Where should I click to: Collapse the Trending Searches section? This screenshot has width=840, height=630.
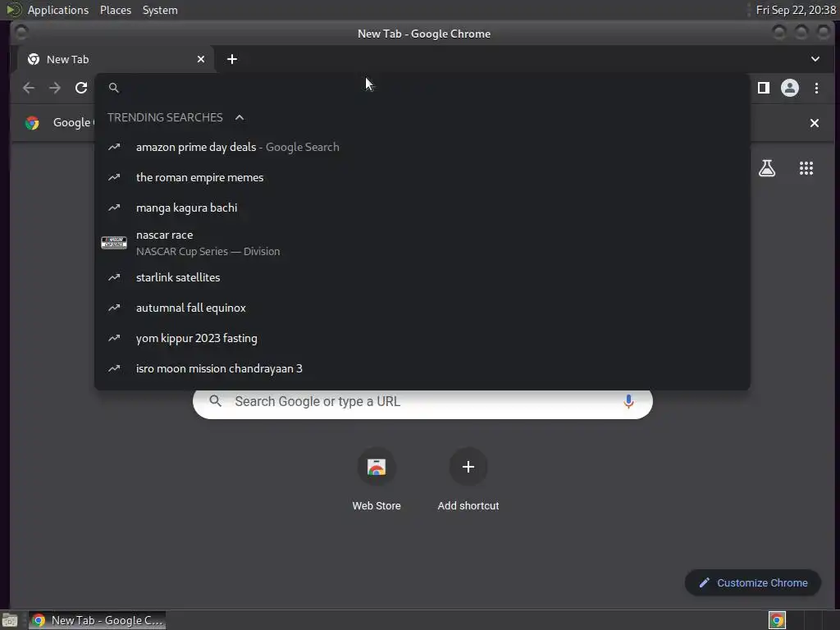coord(240,117)
